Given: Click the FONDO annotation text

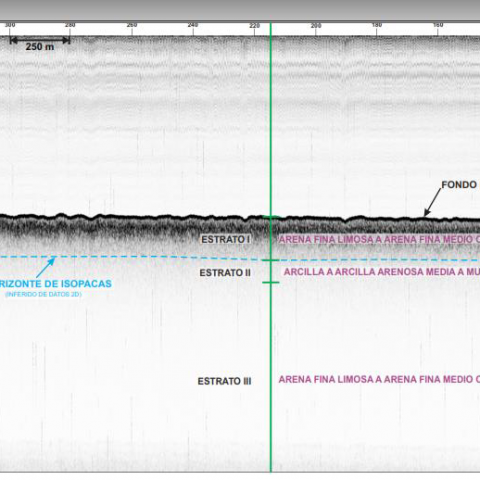Looking at the screenshot, I should [459, 185].
